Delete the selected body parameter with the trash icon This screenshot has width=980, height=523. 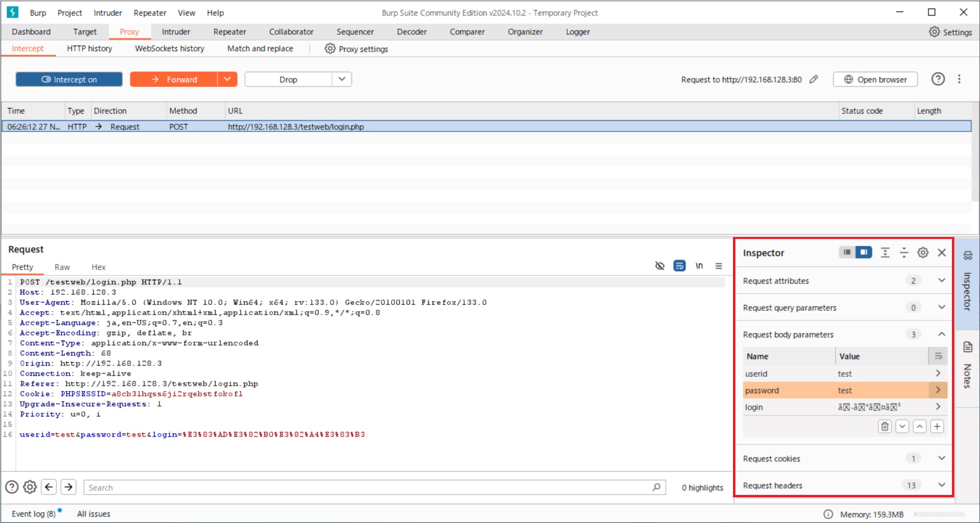(885, 426)
